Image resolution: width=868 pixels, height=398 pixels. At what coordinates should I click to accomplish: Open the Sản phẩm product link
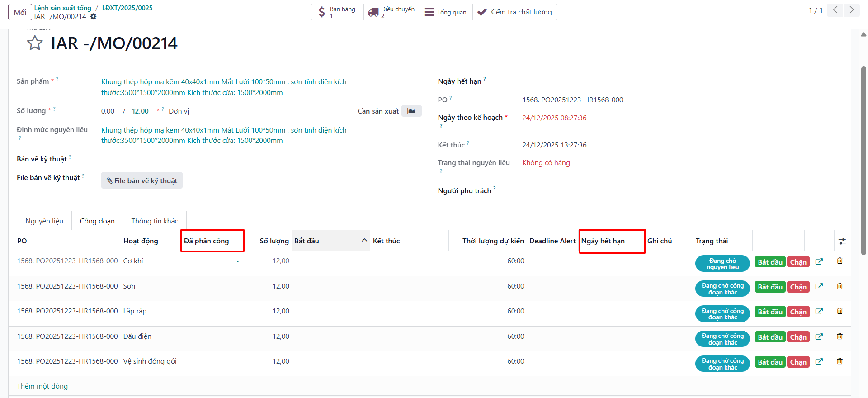coord(224,87)
